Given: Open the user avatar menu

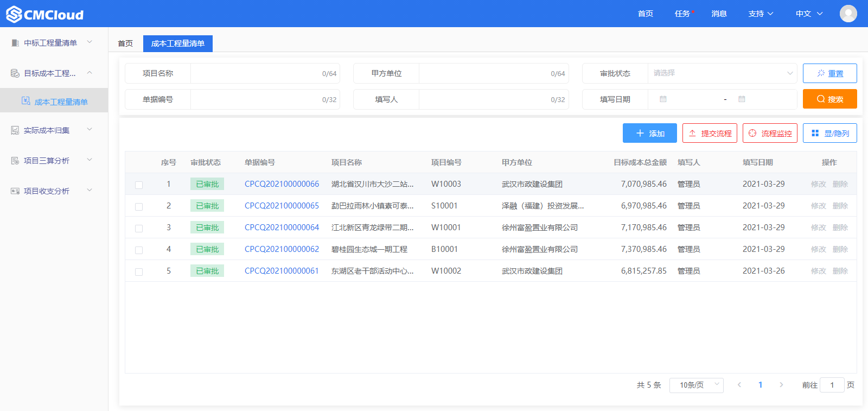Looking at the screenshot, I should pyautogui.click(x=848, y=14).
